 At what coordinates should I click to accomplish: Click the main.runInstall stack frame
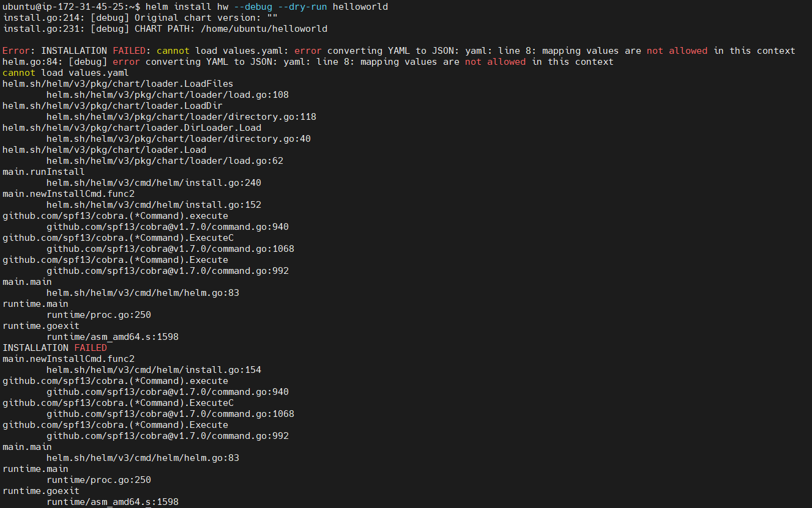[43, 172]
